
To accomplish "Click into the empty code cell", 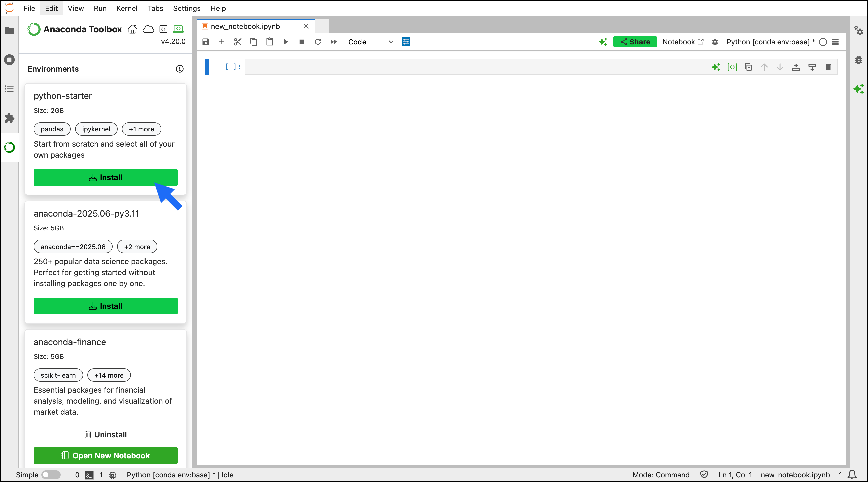I will pyautogui.click(x=472, y=67).
